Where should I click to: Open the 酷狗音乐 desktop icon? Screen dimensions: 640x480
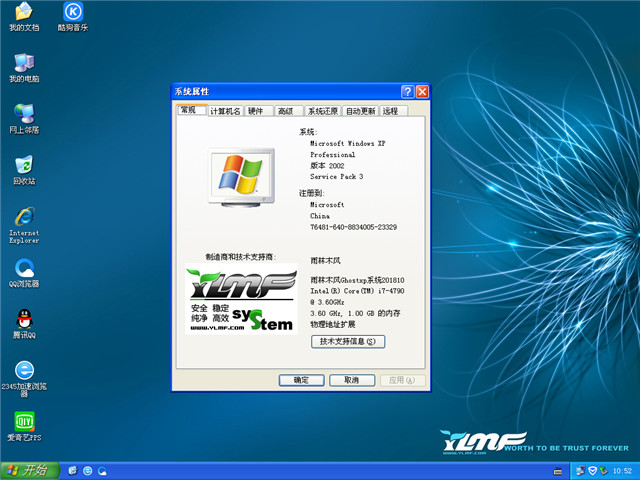(73, 16)
